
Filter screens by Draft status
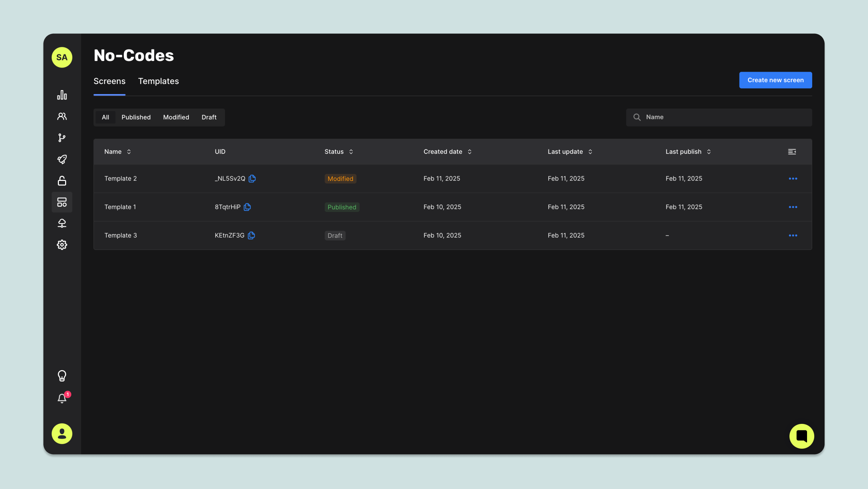(x=209, y=118)
